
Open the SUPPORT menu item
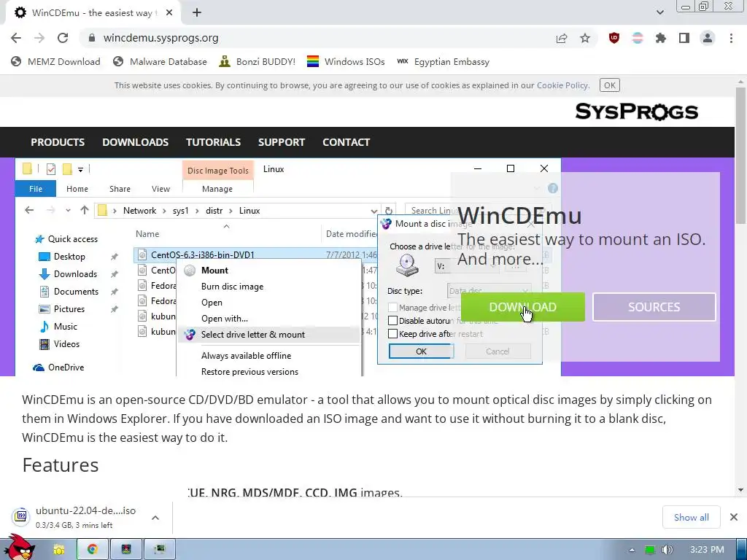282,142
